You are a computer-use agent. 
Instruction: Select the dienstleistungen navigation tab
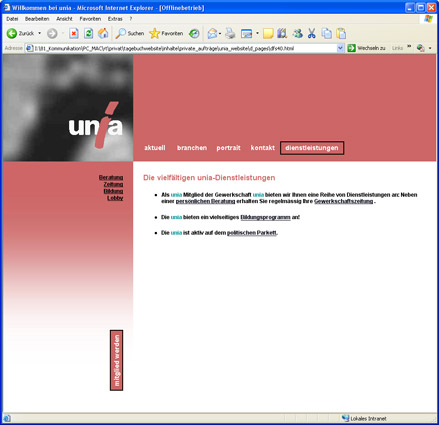coord(312,148)
